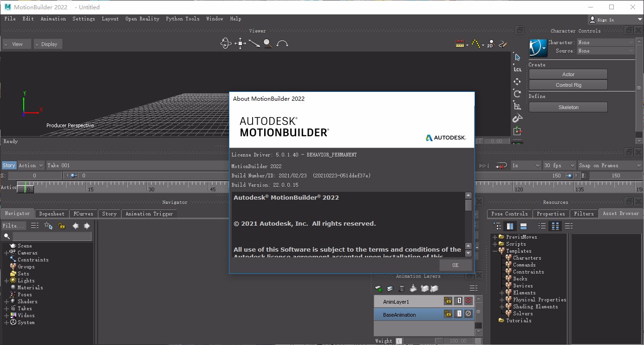Select the trash icon to delete AnimLayer1
This screenshot has height=345, width=644.
(401, 288)
